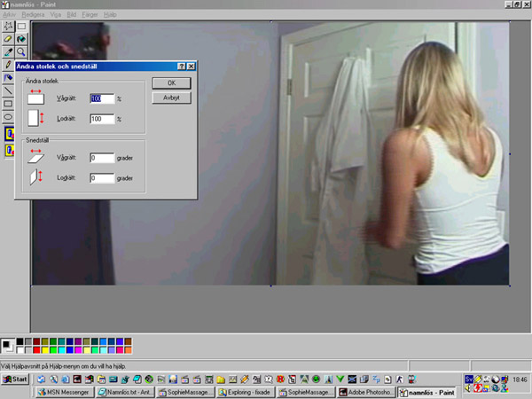Pick the magenta color swatch
The image size is (532, 399).
tap(78, 350)
